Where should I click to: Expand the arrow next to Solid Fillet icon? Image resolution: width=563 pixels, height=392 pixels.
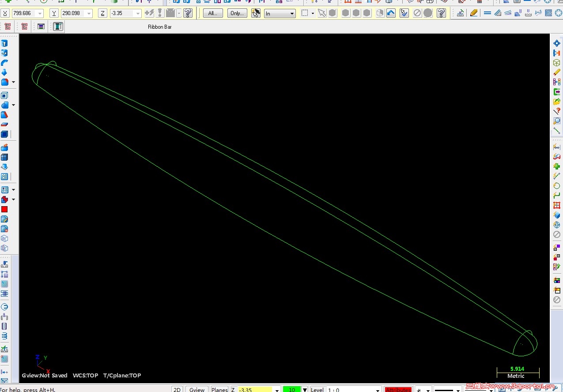point(13,105)
